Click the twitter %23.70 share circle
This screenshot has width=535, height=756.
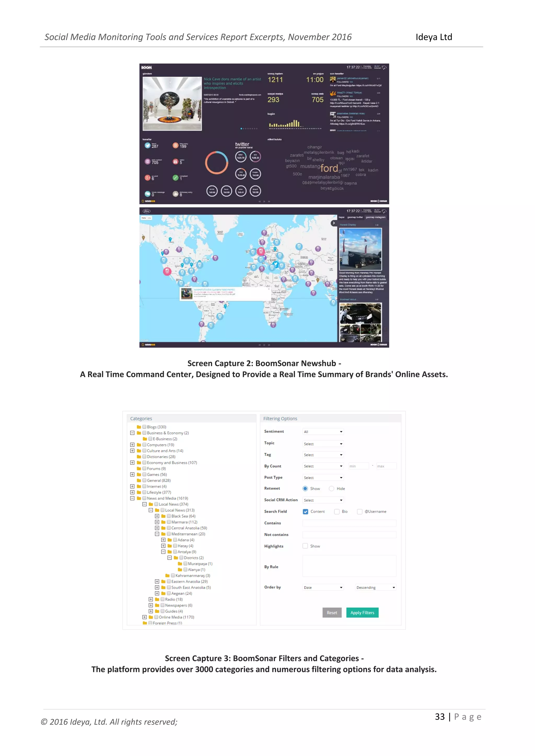point(241,157)
